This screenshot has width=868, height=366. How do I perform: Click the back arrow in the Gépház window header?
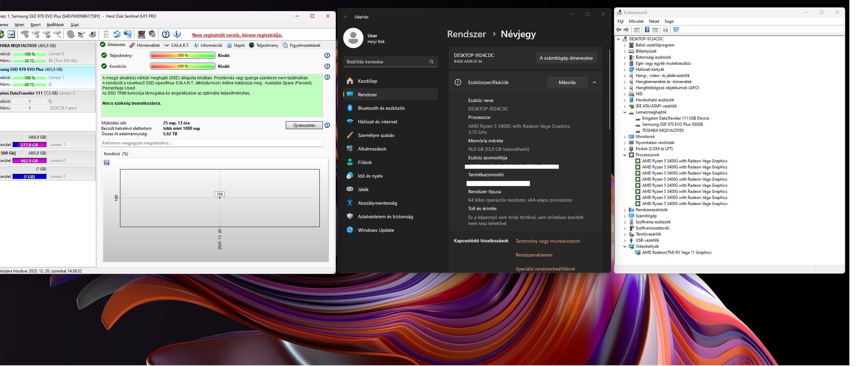pos(346,17)
